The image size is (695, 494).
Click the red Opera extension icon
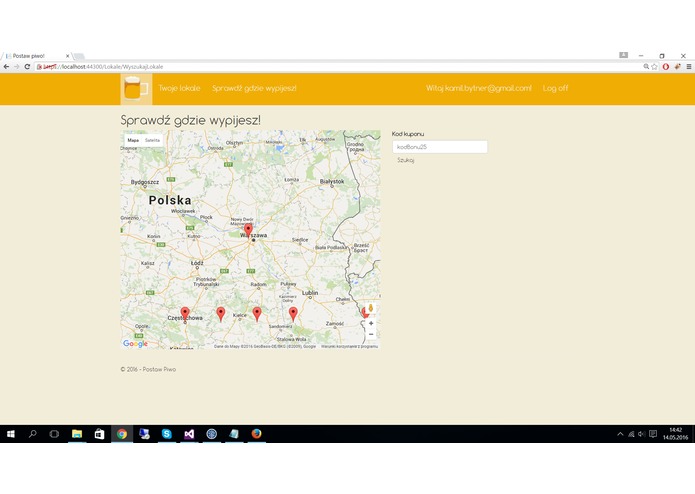point(666,66)
